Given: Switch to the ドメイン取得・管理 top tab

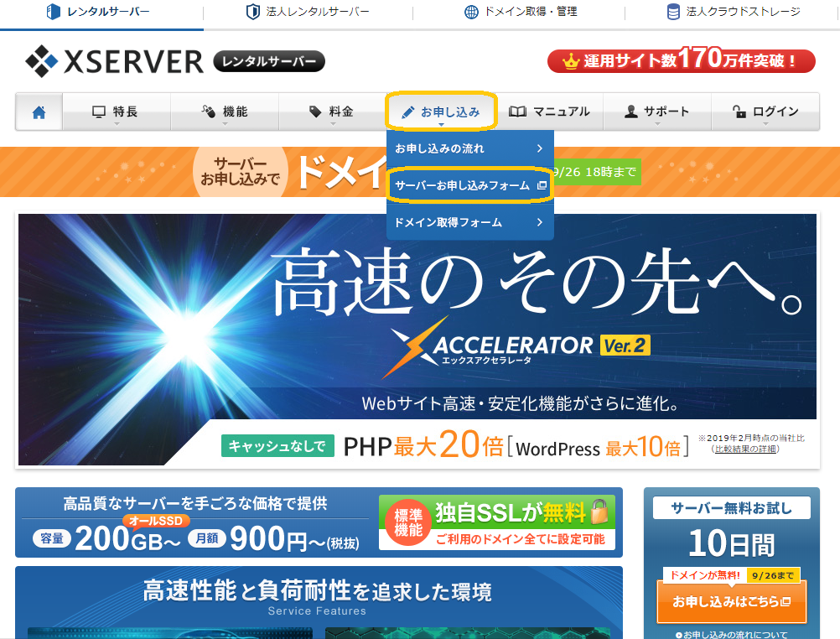Looking at the screenshot, I should (519, 13).
